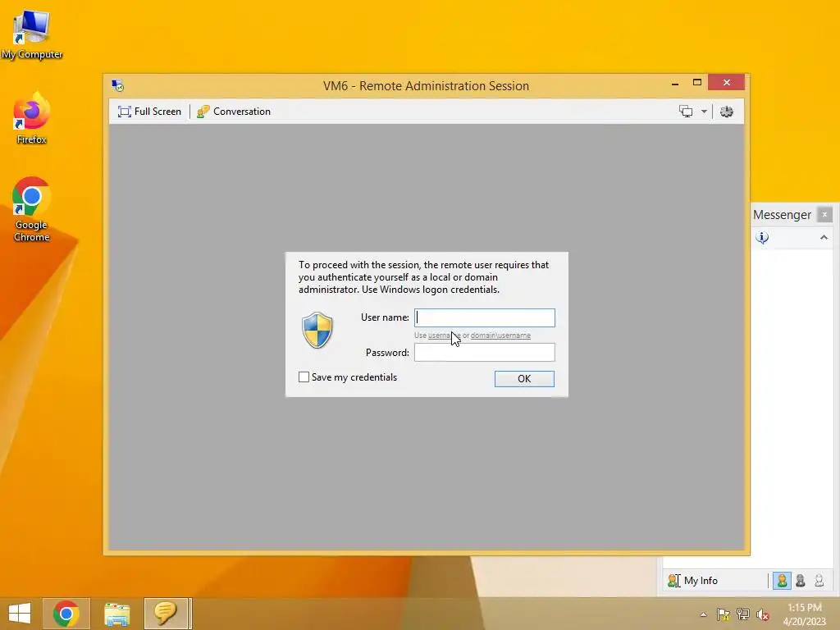Minimize the VM6 remote session window
The height and width of the screenshot is (630, 840).
point(675,83)
